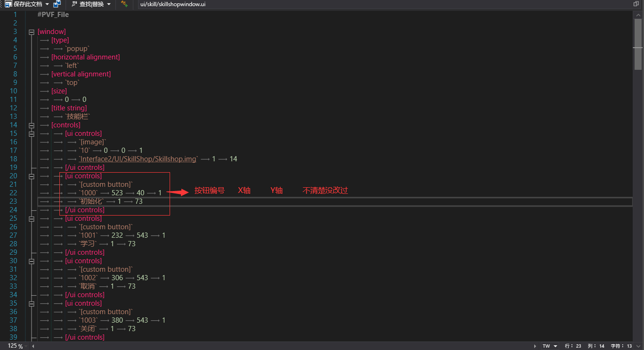The image size is (644, 350).
Task: Click the `1001` button ID on line 27
Action: click(88, 235)
